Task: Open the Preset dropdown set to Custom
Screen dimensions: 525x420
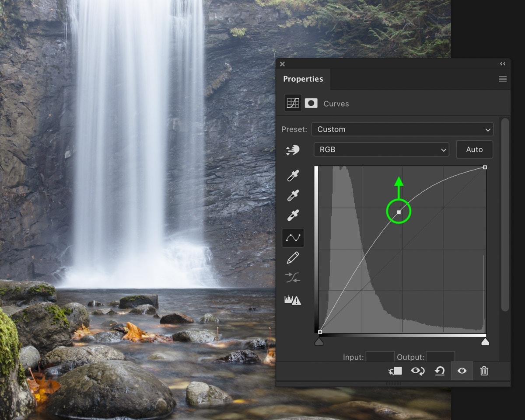Action: coord(402,129)
